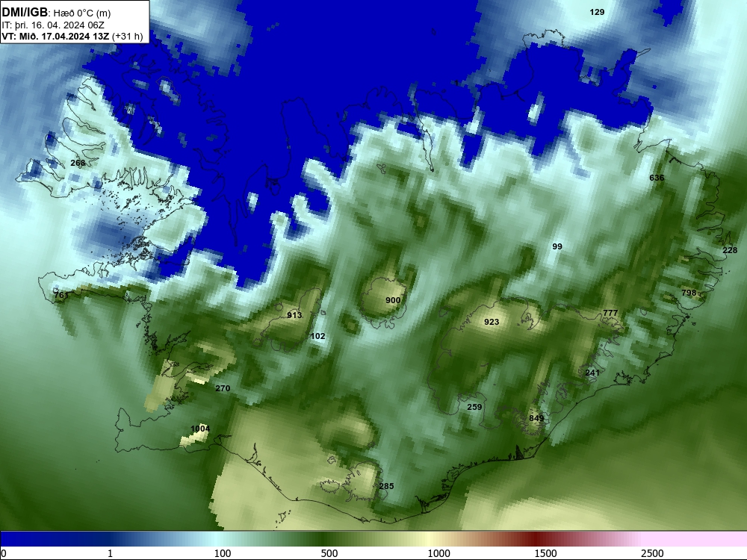The height and width of the screenshot is (560, 747).
Task: Select the 102 label next to 913
Action: click(x=317, y=336)
